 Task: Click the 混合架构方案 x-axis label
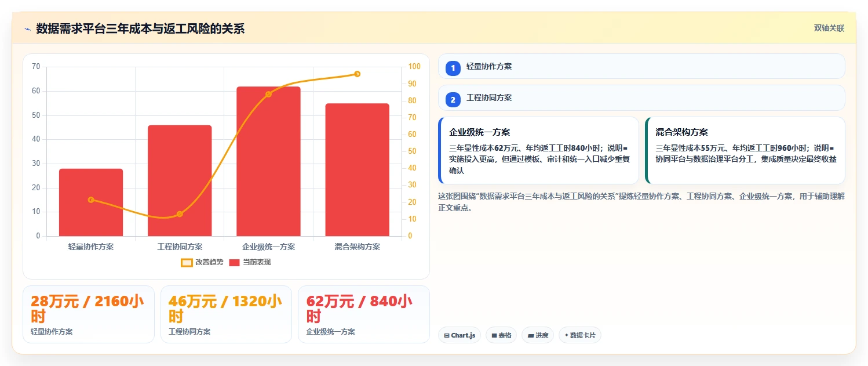click(x=357, y=247)
